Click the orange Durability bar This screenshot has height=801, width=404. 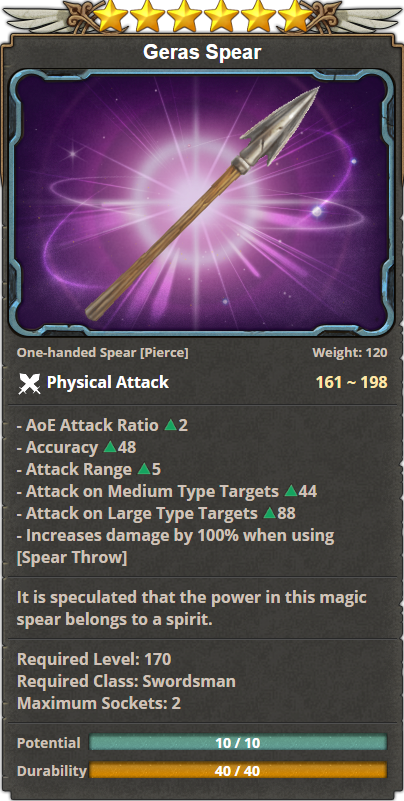click(x=238, y=770)
